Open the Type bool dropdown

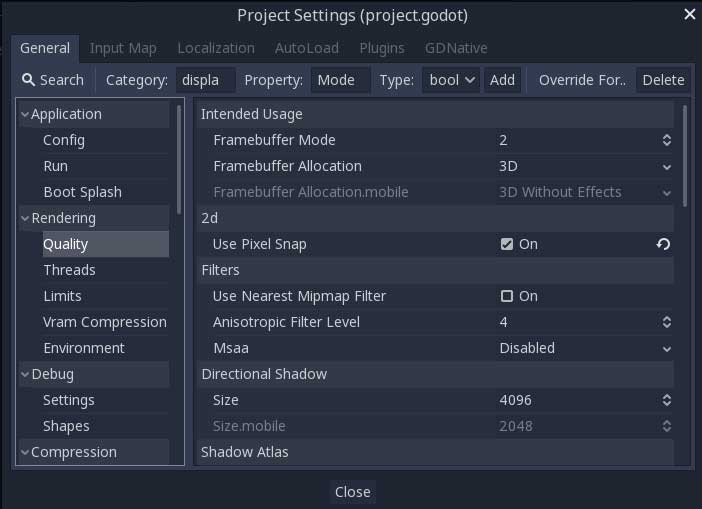coord(450,80)
